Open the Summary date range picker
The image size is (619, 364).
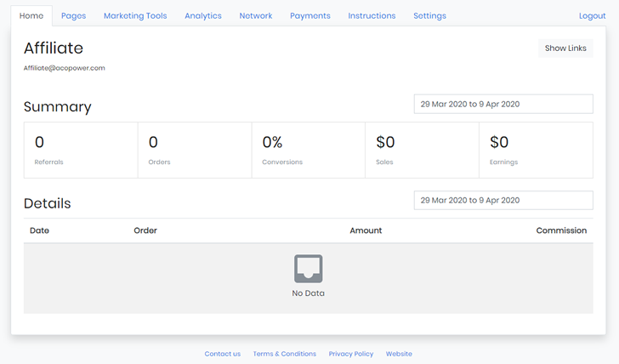tap(503, 104)
